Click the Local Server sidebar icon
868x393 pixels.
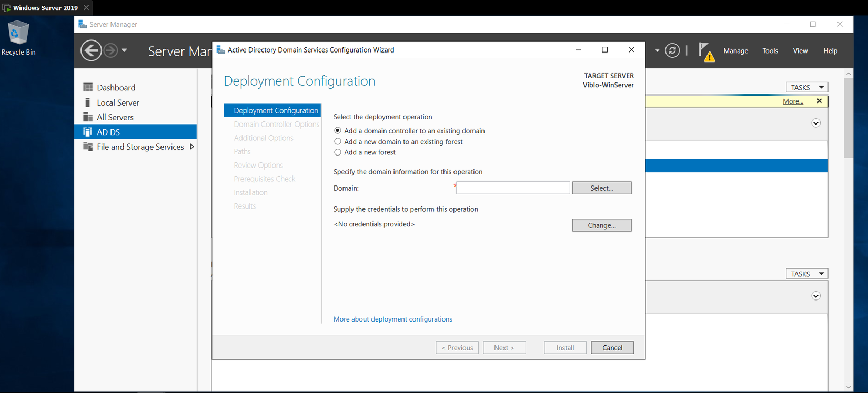coord(88,102)
